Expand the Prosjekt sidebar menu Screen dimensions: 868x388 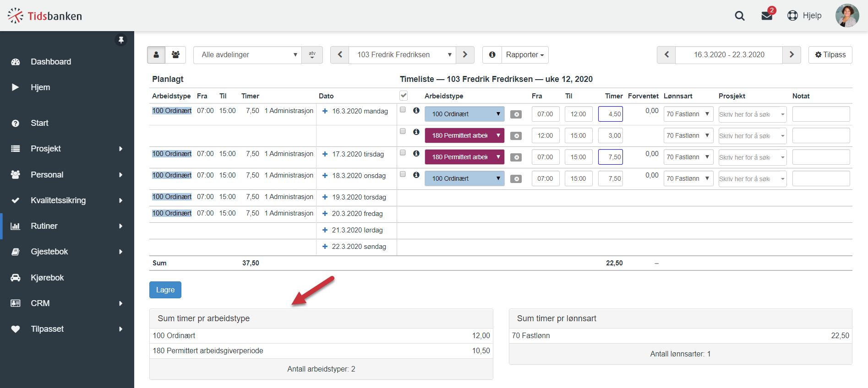(67, 149)
